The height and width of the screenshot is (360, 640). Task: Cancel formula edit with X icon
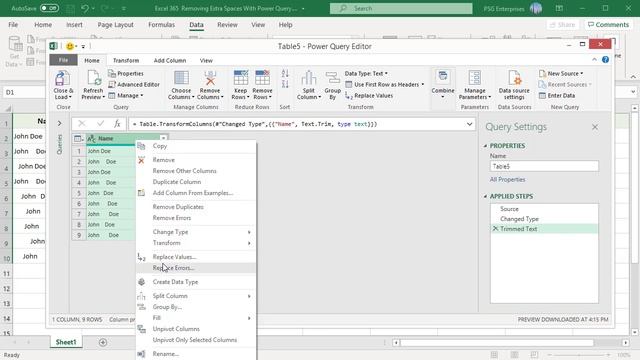pyautogui.click(x=82, y=123)
